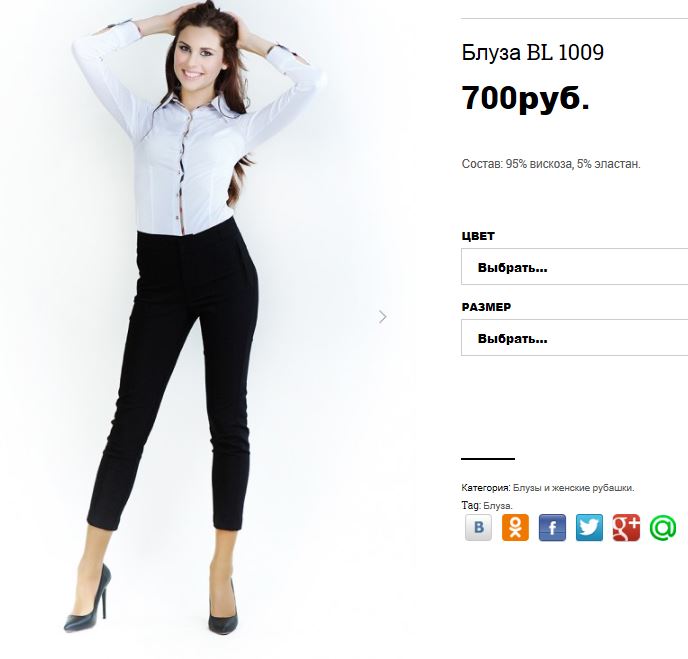Screen dimensions: 688x659
Task: Open category Блузы и женские рубашки link
Action: [x=573, y=488]
